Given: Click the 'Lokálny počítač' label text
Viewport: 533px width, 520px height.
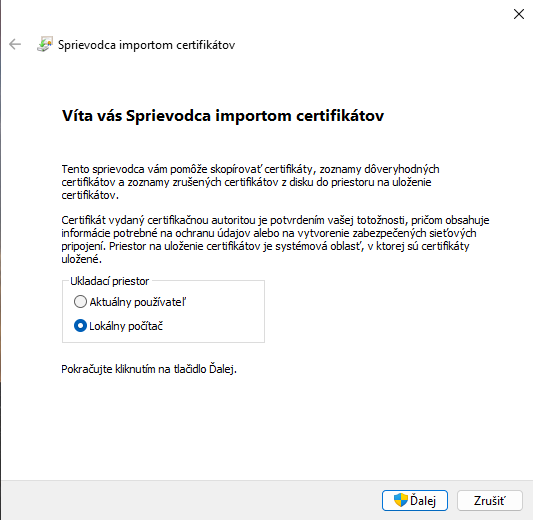Looking at the screenshot, I should [126, 326].
